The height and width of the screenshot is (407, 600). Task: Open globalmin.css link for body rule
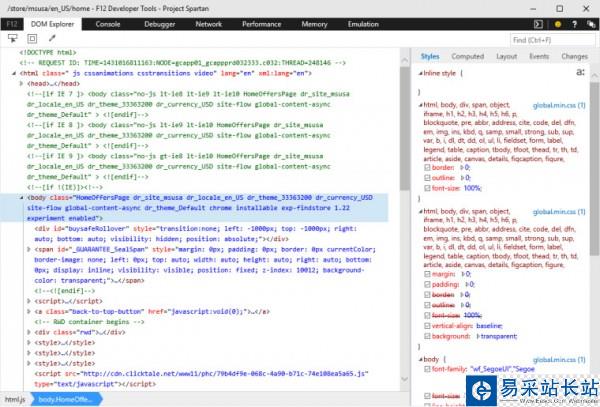point(559,360)
